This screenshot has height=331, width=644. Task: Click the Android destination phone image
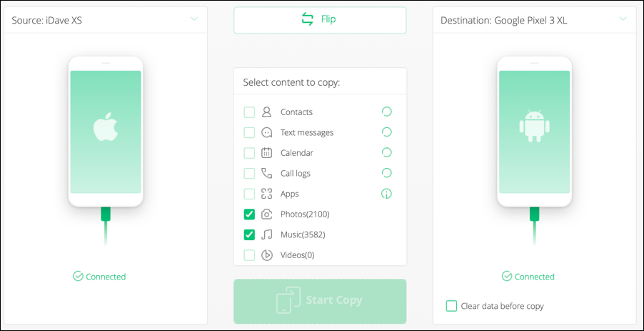coord(534,132)
